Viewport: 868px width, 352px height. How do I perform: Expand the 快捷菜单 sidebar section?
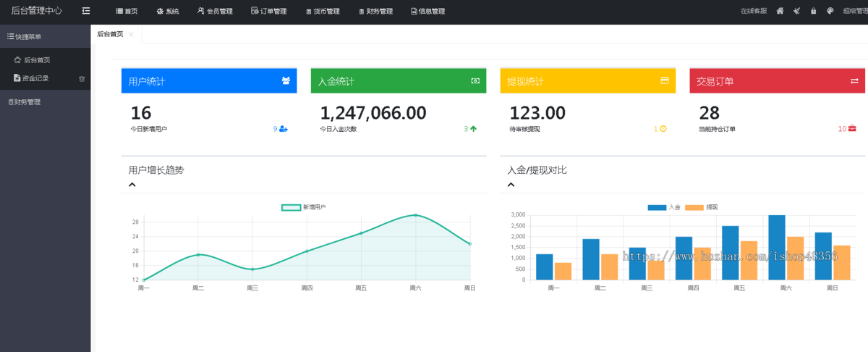(x=45, y=36)
